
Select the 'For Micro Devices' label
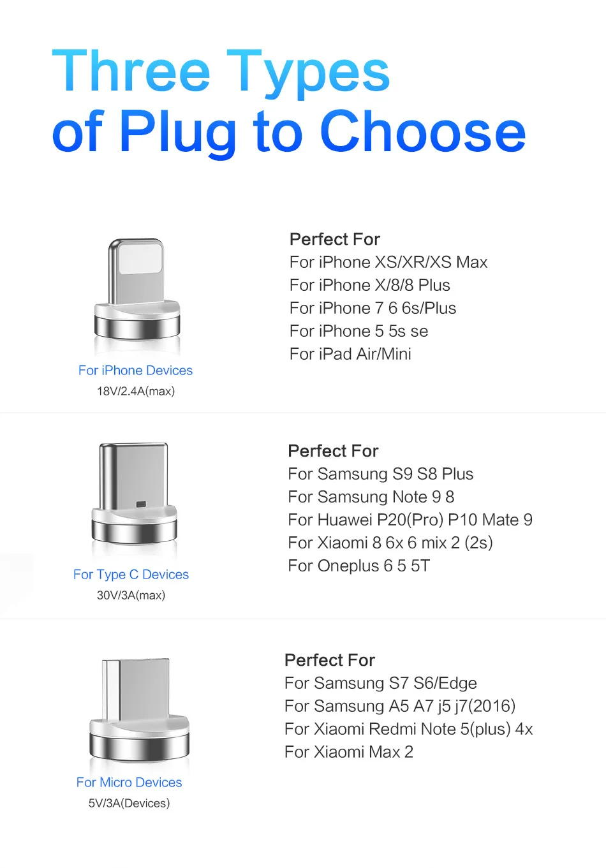click(129, 783)
